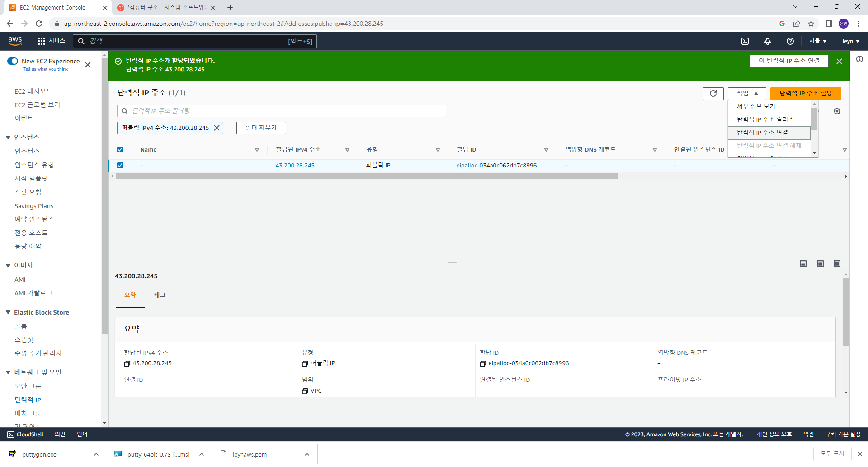868x467 pixels.
Task: Choose 탄력적 IP 주소 릴리스 menu item
Action: [769, 119]
